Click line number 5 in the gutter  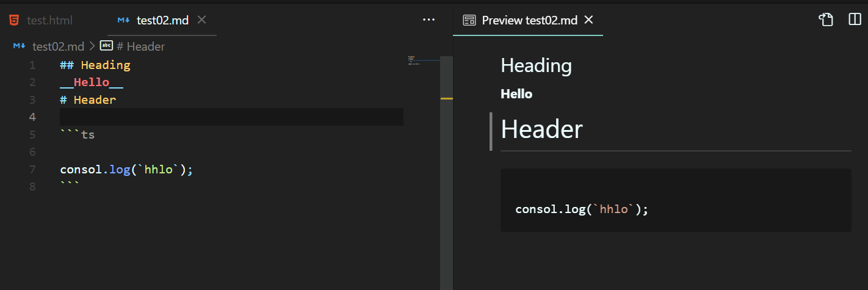click(x=32, y=135)
